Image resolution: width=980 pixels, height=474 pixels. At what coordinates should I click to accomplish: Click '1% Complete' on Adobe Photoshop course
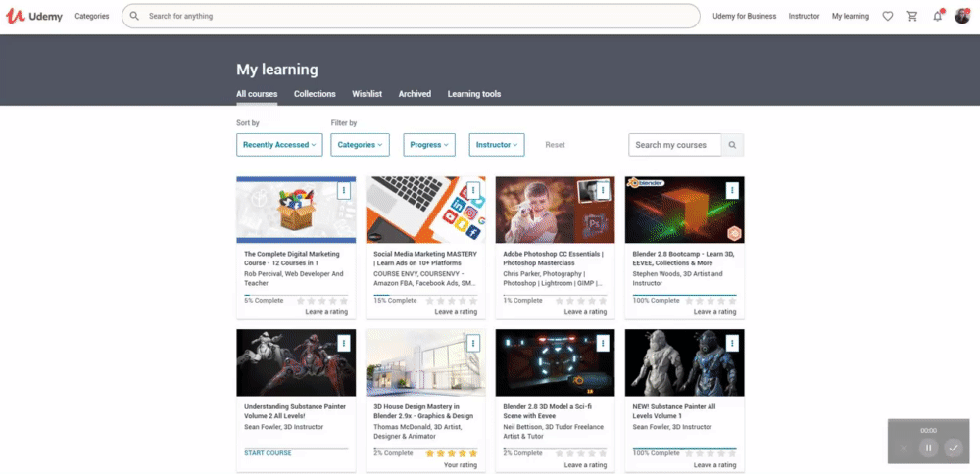click(522, 301)
